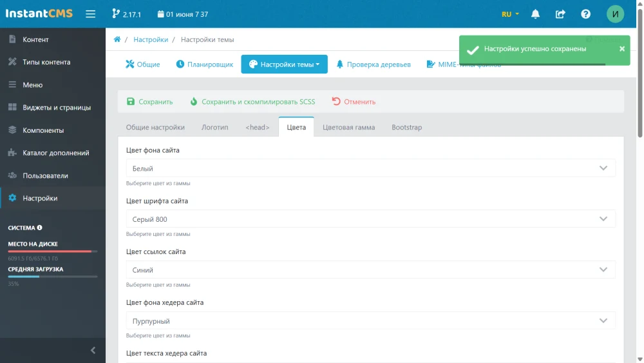The height and width of the screenshot is (363, 644).
Task: Go to the home breadcrumb icon
Action: (x=117, y=39)
